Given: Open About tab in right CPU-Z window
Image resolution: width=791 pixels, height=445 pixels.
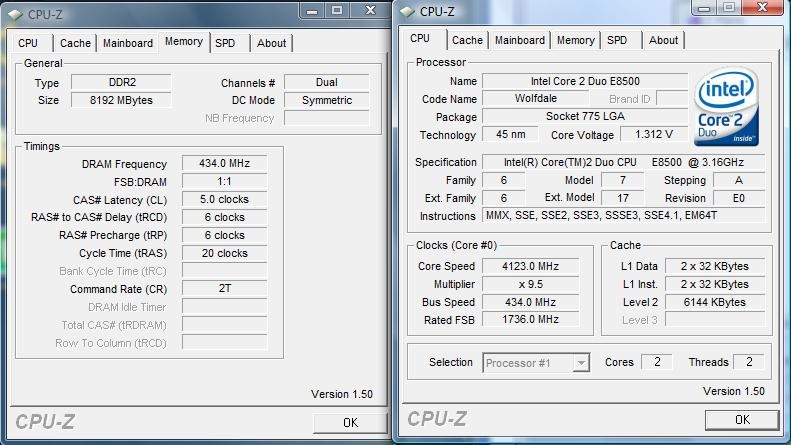Looking at the screenshot, I should (x=663, y=40).
